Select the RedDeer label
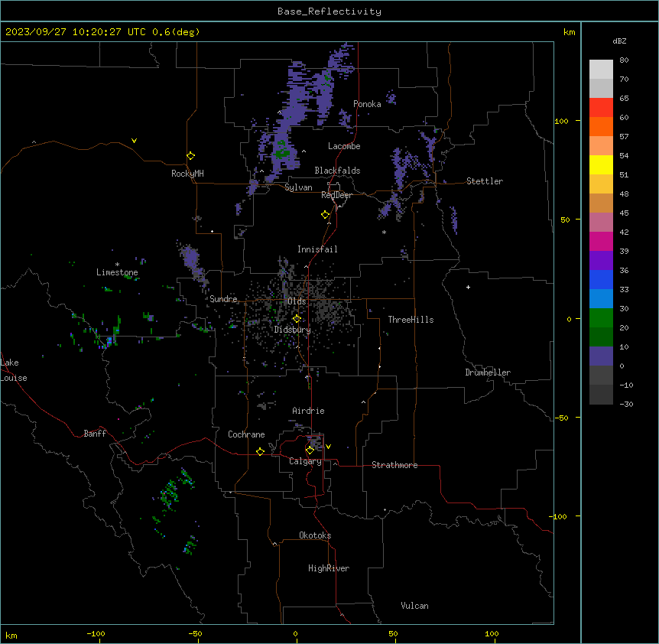Screen dimensions: 659x644 [336, 195]
